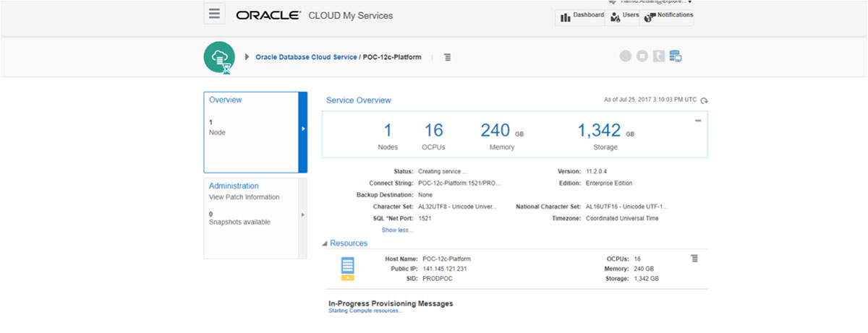Open the Dashboard page

581,17
